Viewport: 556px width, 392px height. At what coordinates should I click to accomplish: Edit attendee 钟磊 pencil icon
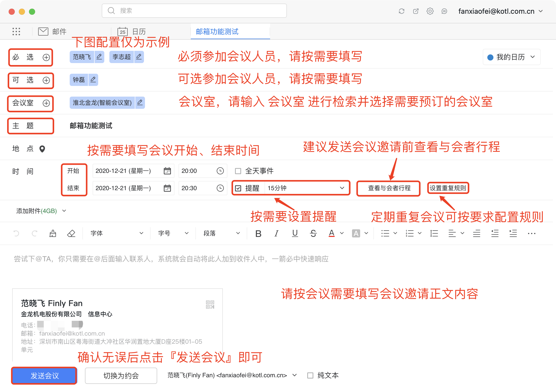pyautogui.click(x=93, y=80)
